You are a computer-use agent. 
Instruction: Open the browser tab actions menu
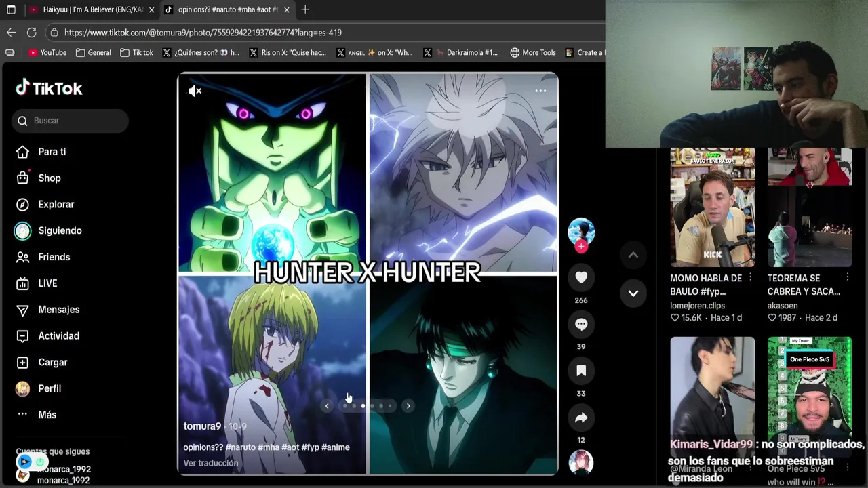pos(11,9)
